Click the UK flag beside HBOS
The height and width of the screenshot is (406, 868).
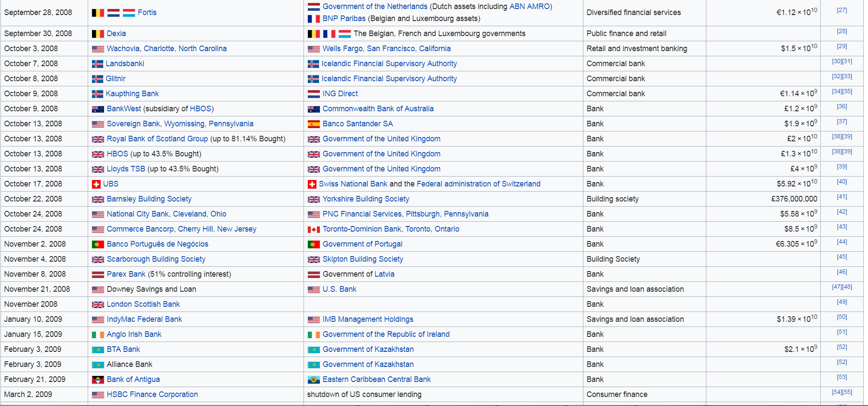[x=98, y=154]
